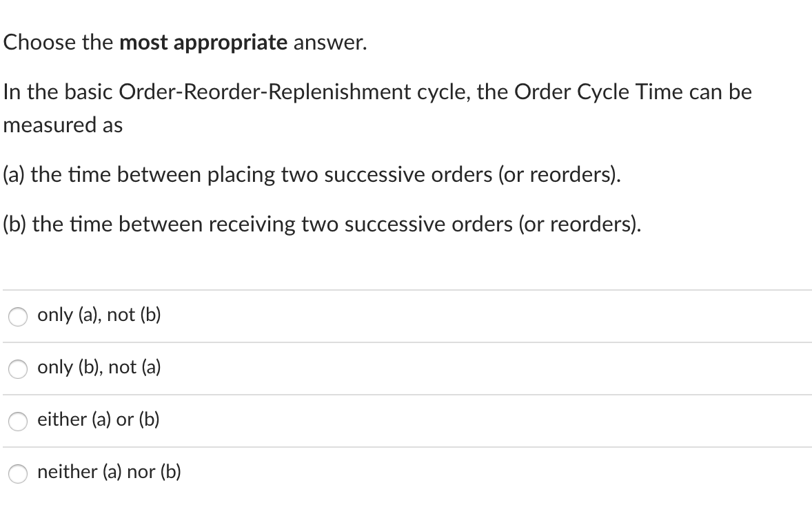Select the 'only (b), not (a)' radio button
812x507 pixels.
pyautogui.click(x=17, y=369)
